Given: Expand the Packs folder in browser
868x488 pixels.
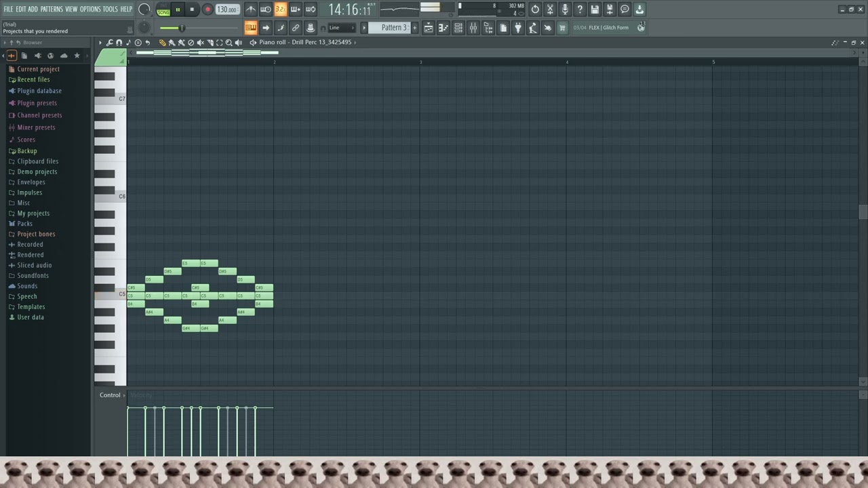Looking at the screenshot, I should click(x=24, y=224).
